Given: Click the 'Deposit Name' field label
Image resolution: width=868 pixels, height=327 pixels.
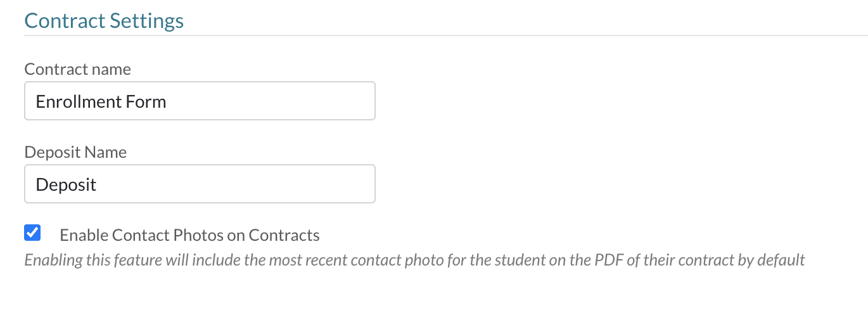Looking at the screenshot, I should point(75,152).
